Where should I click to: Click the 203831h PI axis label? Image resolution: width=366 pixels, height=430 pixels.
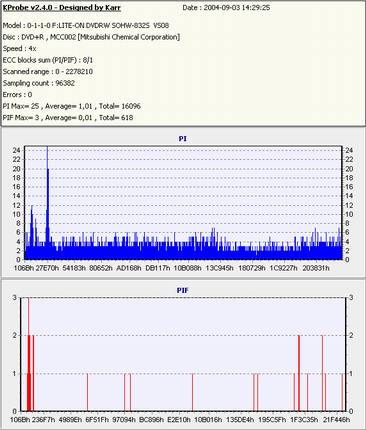click(316, 268)
